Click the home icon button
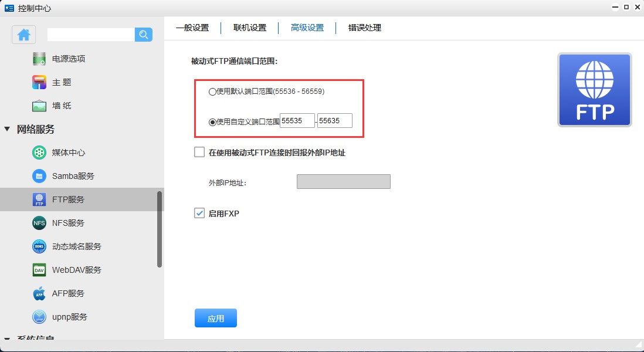This screenshot has height=352, width=644. [x=24, y=35]
